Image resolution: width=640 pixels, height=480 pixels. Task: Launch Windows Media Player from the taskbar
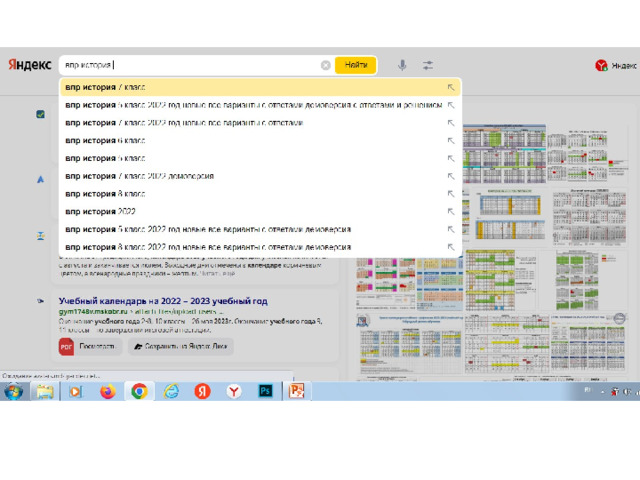[x=76, y=392]
